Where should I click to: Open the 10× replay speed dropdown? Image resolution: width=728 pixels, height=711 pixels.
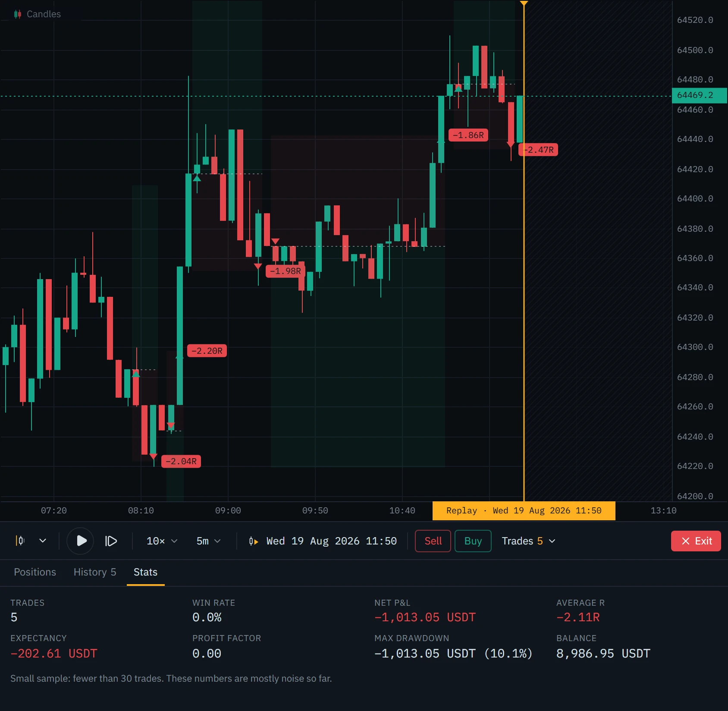pos(162,541)
